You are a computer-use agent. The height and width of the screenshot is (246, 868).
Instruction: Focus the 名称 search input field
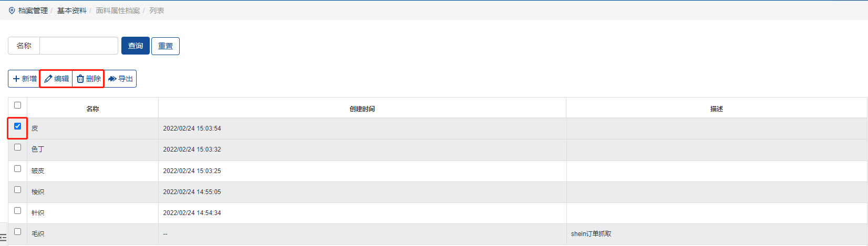(79, 46)
